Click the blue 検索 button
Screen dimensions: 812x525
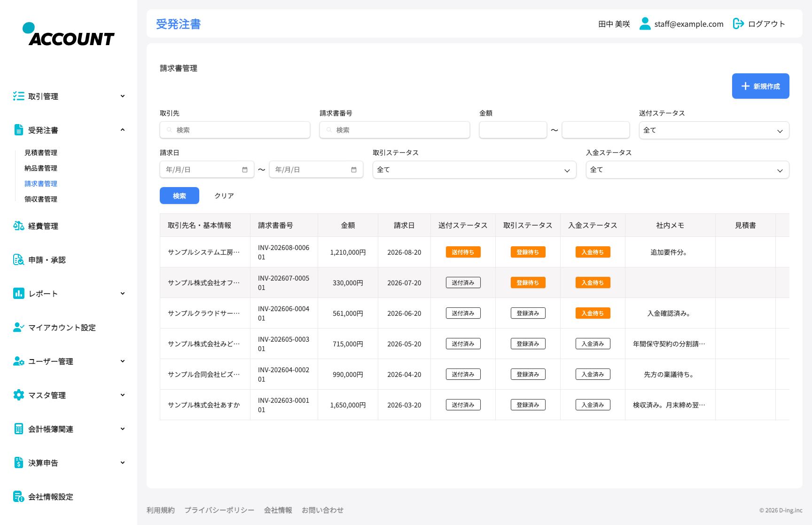point(180,196)
